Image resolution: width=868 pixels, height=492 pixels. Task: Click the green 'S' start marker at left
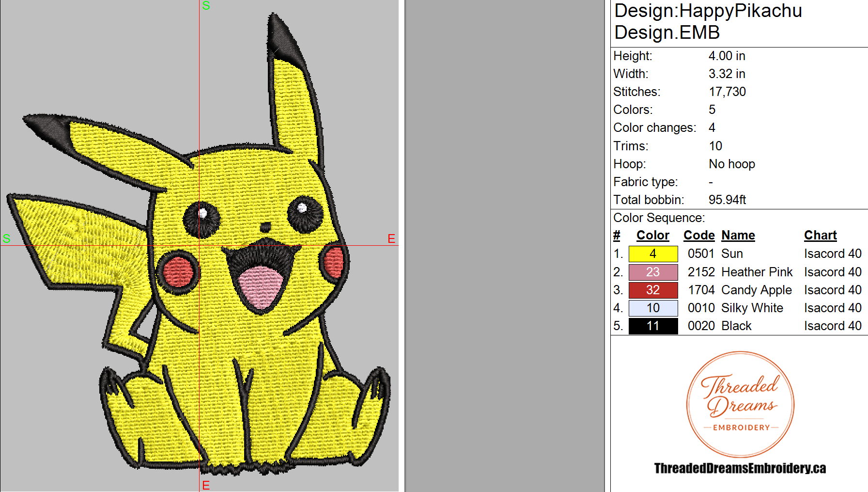[6, 238]
